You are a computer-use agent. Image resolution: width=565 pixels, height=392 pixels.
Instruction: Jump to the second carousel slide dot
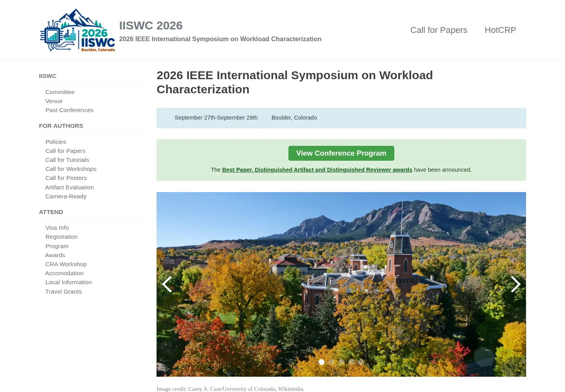pos(332,362)
